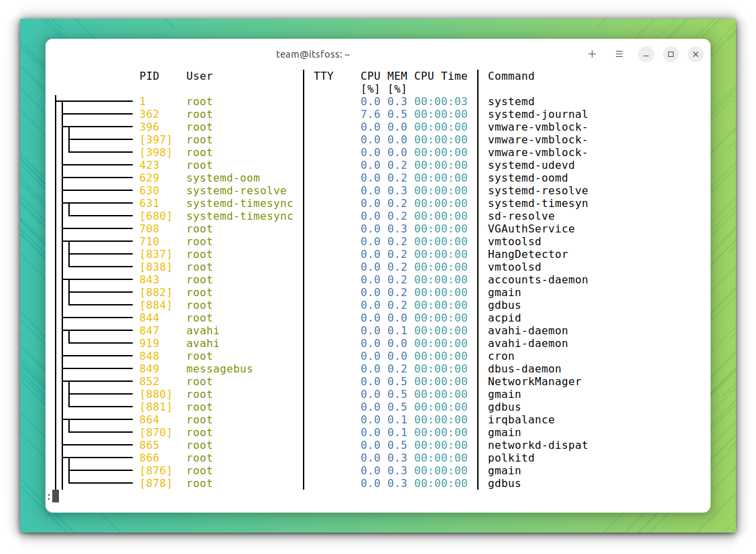Open the terminal hamburger menu
This screenshot has height=554, width=756.
pos(619,54)
